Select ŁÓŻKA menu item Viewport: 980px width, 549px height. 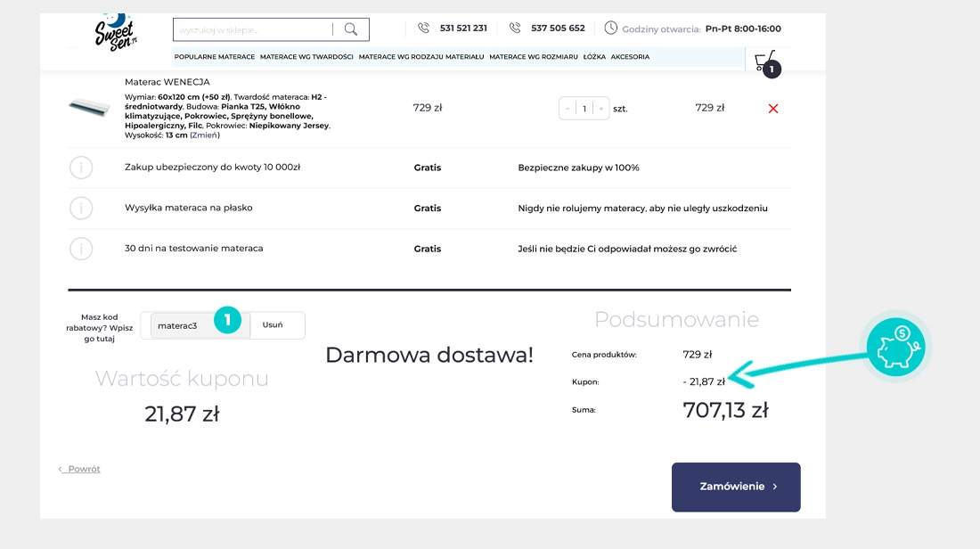[x=594, y=57]
